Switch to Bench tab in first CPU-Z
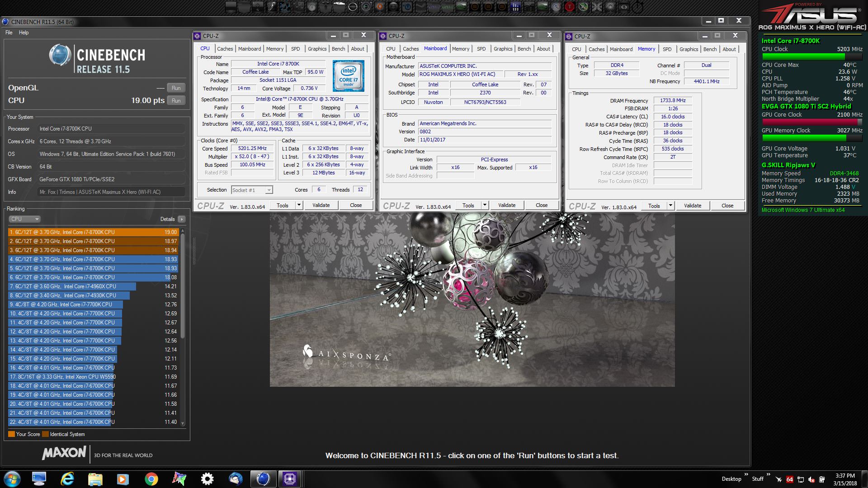The width and height of the screenshot is (868, 488). (338, 49)
